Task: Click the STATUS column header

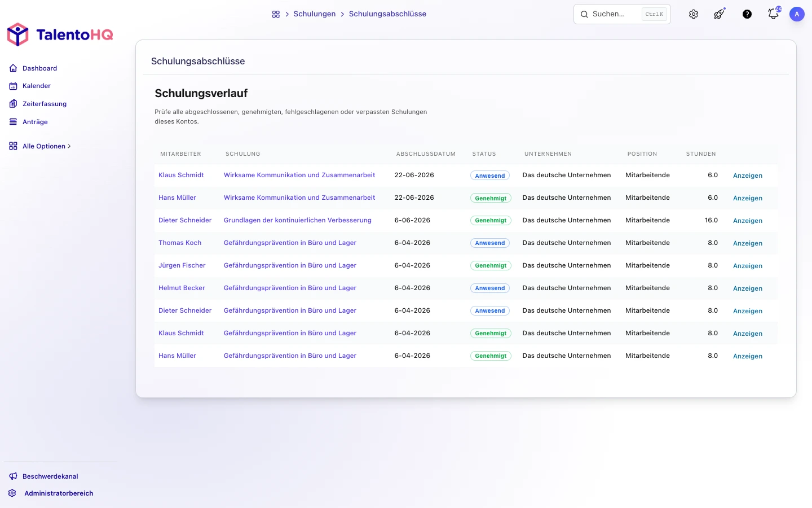Action: [x=484, y=154]
